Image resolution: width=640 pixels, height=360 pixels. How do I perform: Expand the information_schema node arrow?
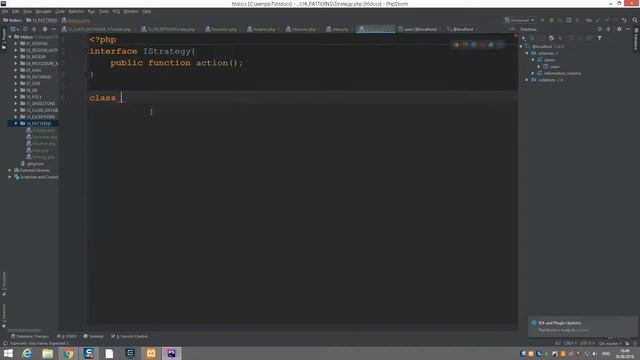tap(533, 73)
